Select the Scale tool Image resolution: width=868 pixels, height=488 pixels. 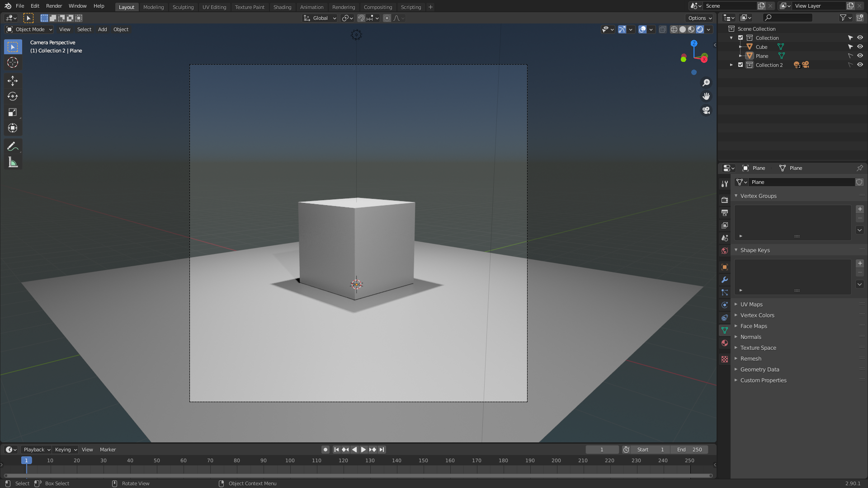[13, 112]
